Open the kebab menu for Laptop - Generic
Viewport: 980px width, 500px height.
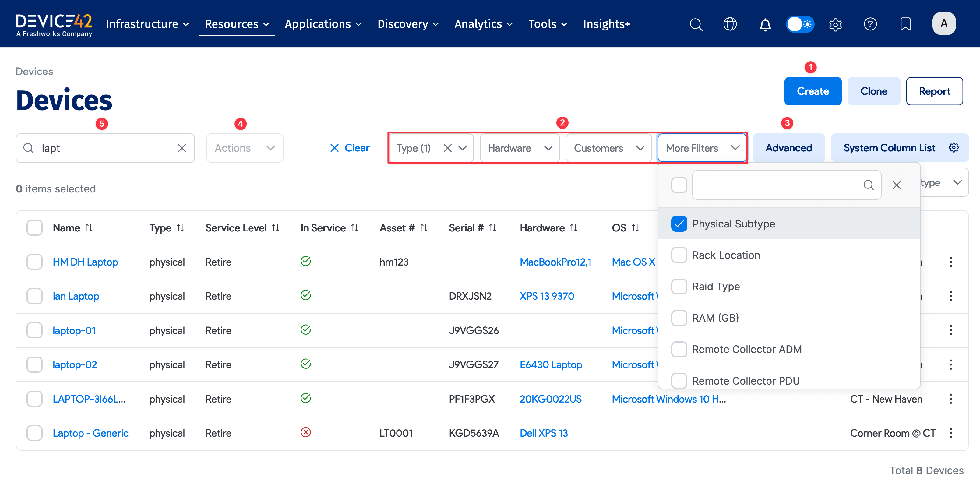951,433
